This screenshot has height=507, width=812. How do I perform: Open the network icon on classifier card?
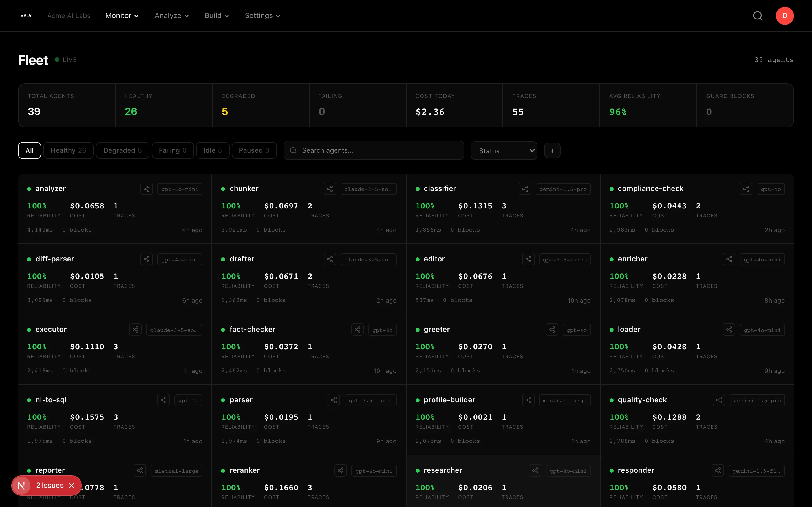[525, 188]
